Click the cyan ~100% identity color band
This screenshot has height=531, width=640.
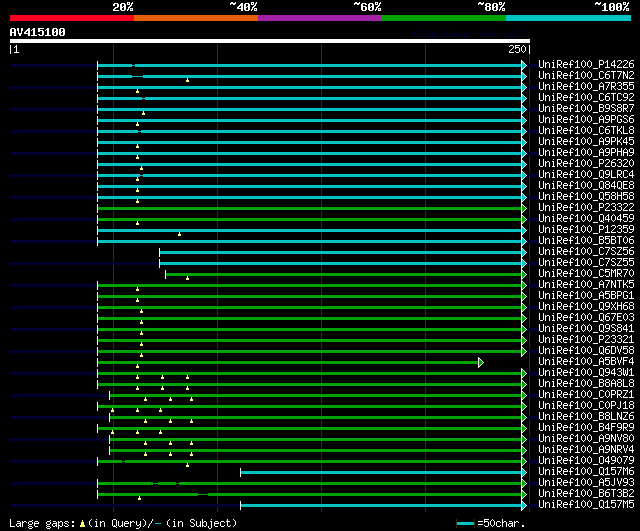click(x=568, y=18)
